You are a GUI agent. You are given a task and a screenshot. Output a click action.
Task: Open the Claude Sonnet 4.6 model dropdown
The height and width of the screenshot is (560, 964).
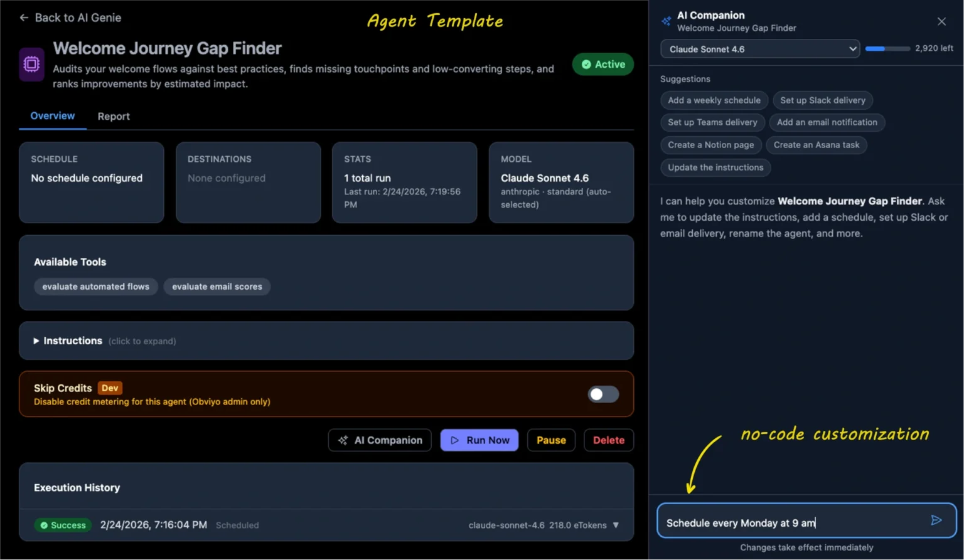click(759, 48)
